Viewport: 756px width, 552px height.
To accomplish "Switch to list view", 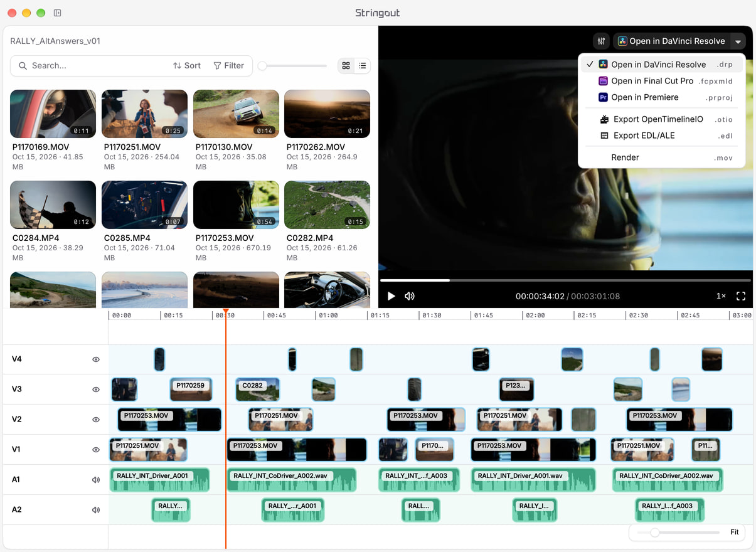I will (x=363, y=65).
